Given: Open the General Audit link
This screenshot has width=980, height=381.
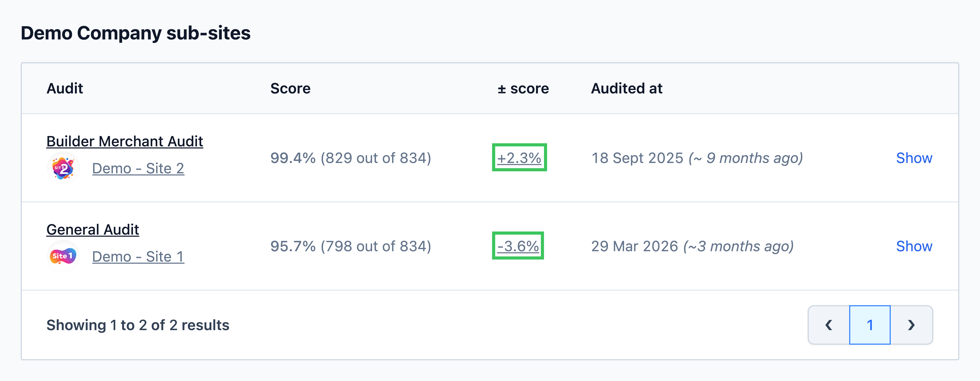Looking at the screenshot, I should coord(93,229).
